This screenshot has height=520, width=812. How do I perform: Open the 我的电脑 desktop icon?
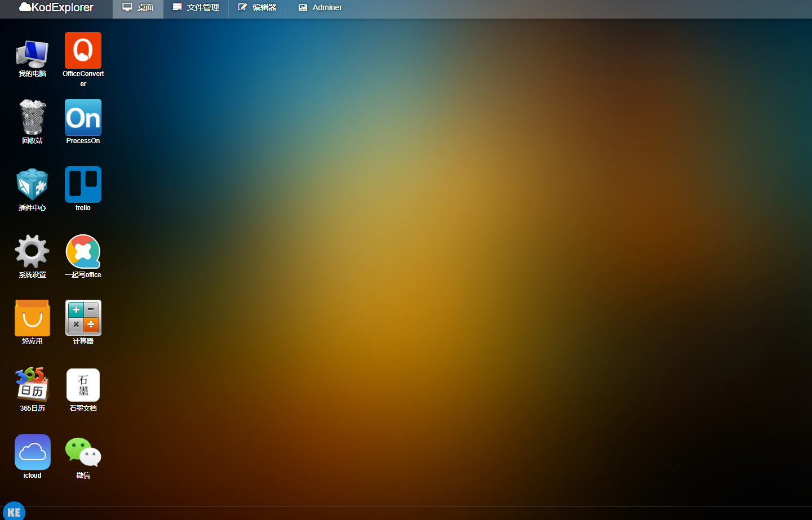pyautogui.click(x=32, y=54)
